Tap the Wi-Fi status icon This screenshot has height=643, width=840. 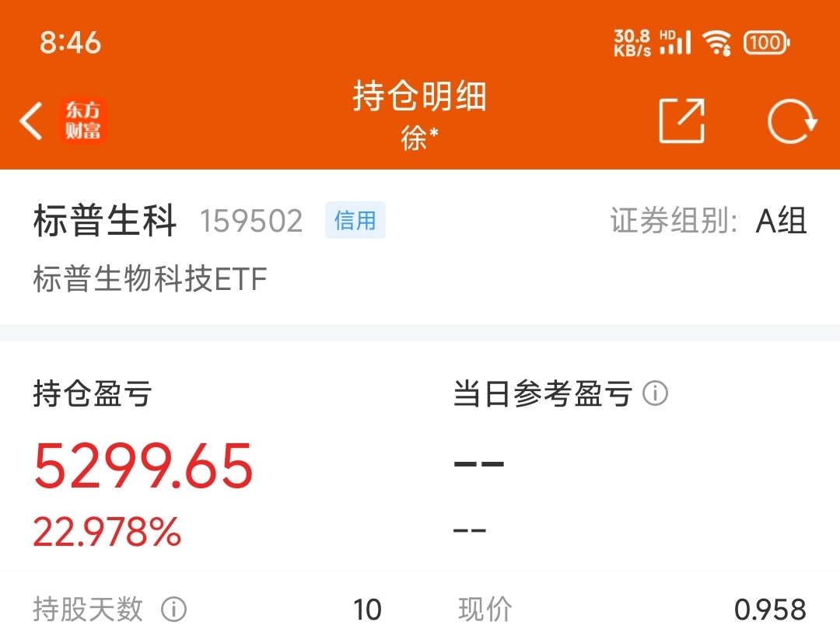coord(717,42)
